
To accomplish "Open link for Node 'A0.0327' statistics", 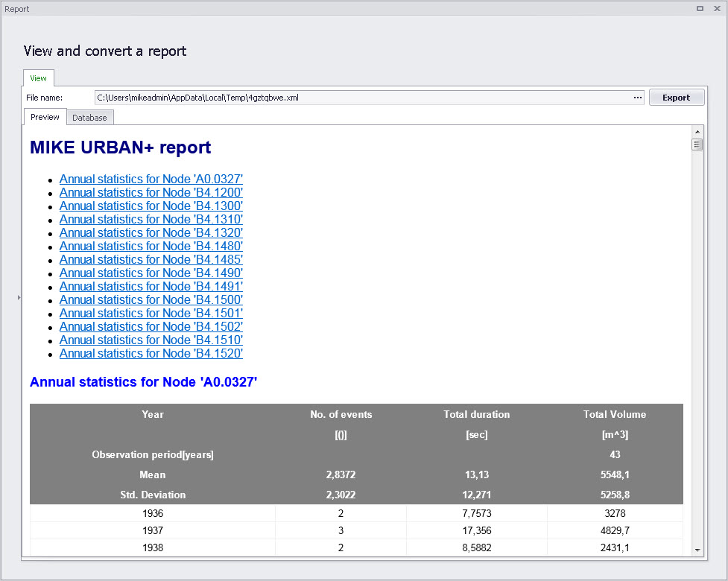I will click(x=151, y=179).
